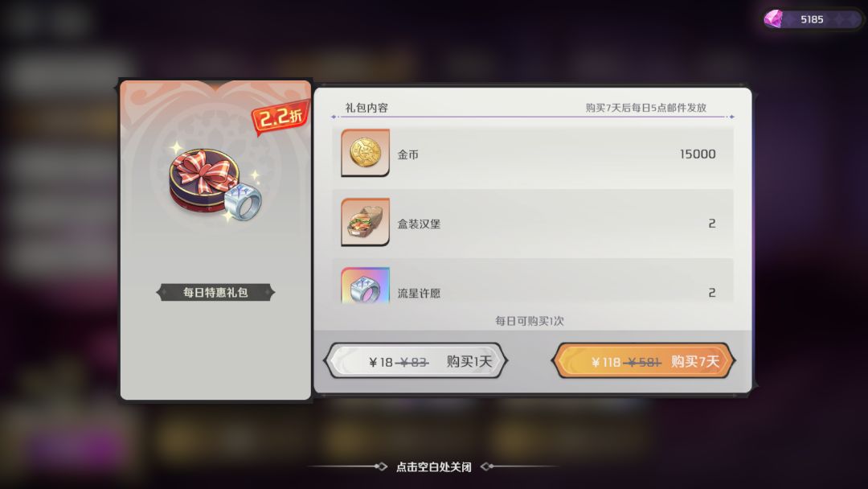Image resolution: width=868 pixels, height=489 pixels.
Task: Click the pink gem currency icon
Action: pyautogui.click(x=774, y=19)
